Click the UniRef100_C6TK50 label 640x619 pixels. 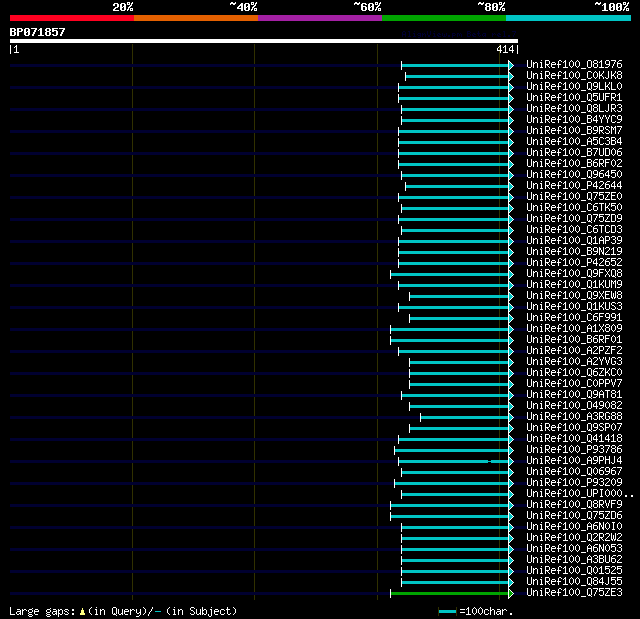(574, 208)
